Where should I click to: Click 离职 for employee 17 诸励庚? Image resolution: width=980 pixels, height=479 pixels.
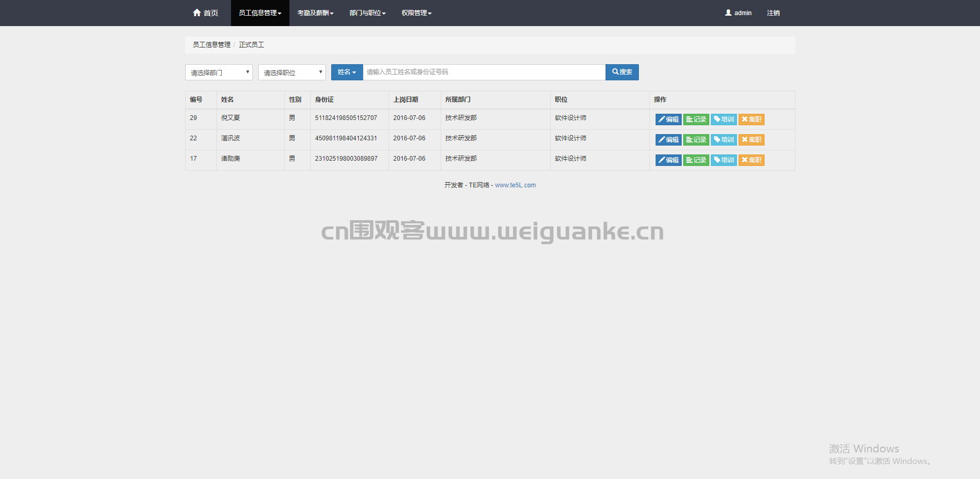(751, 160)
